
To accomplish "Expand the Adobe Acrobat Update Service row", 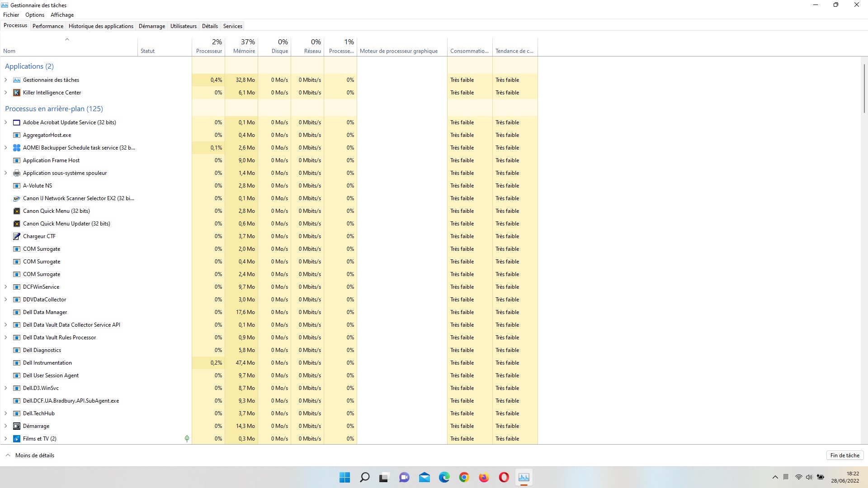I will tap(6, 122).
